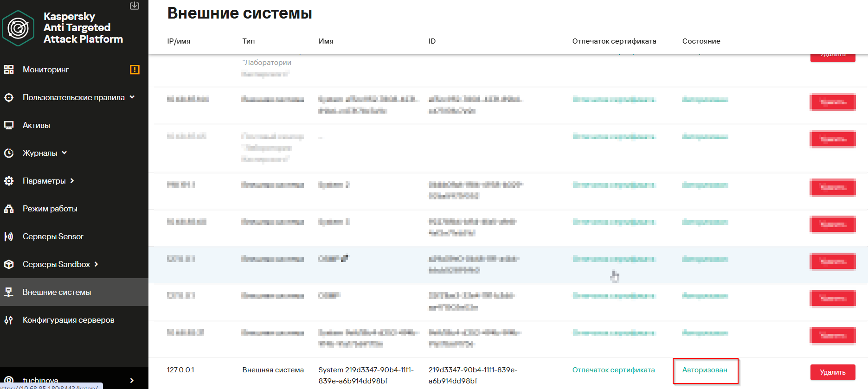This screenshot has width=868, height=389.
Task: Expand the Пользовательские правила chevron
Action: tap(132, 97)
